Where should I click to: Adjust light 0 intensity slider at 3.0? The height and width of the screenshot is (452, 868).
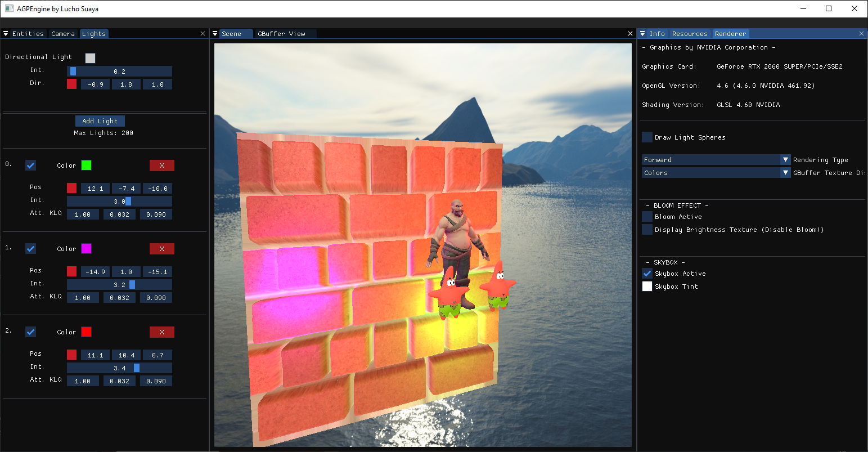tap(119, 202)
